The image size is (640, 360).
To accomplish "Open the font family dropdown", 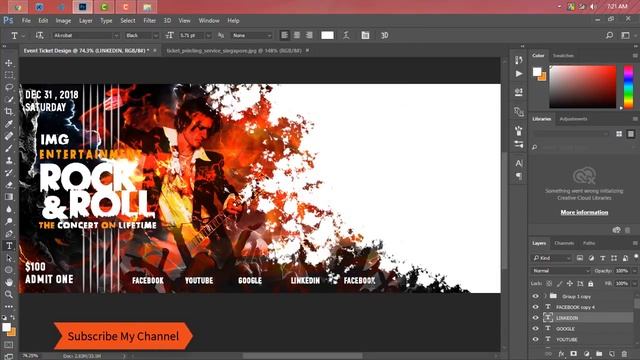I will point(116,36).
